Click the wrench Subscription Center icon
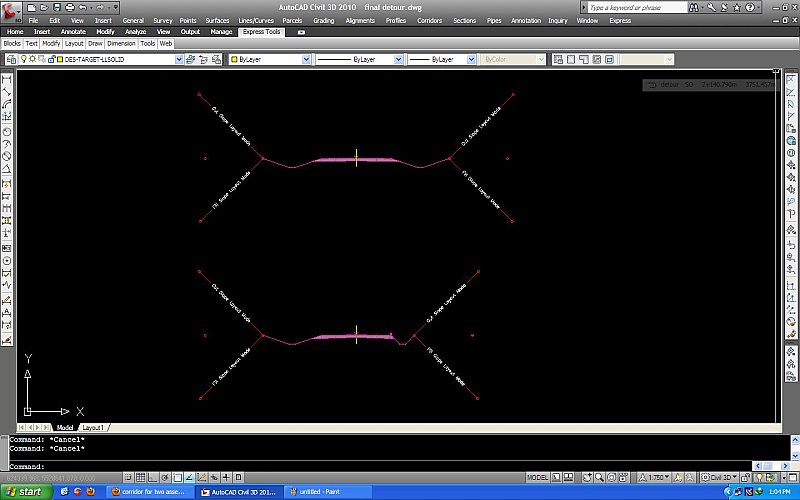 click(711, 8)
